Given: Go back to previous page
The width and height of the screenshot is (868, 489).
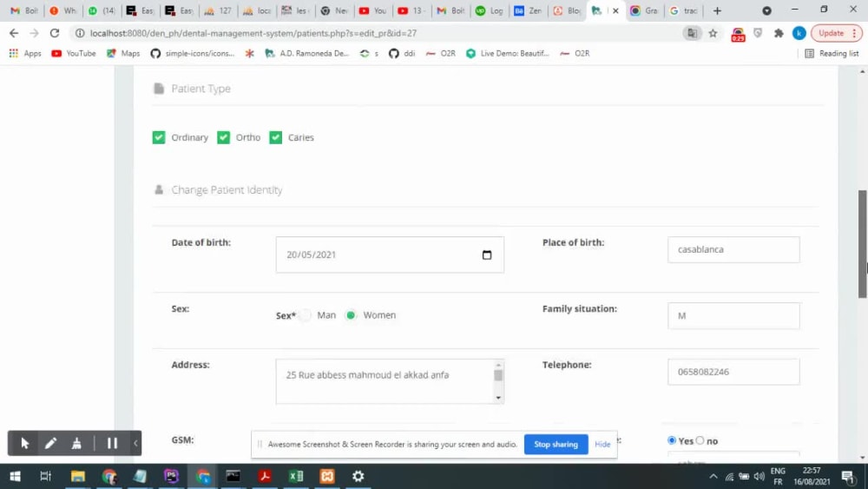Looking at the screenshot, I should [x=14, y=33].
